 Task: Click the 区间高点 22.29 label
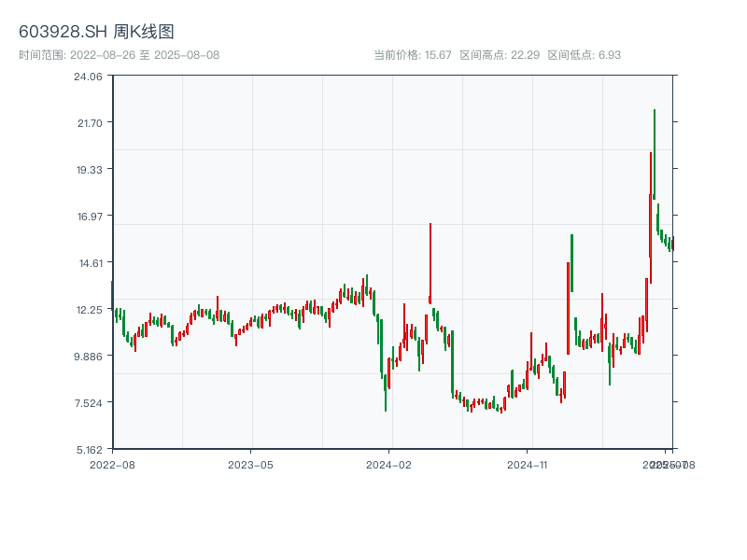pos(500,55)
